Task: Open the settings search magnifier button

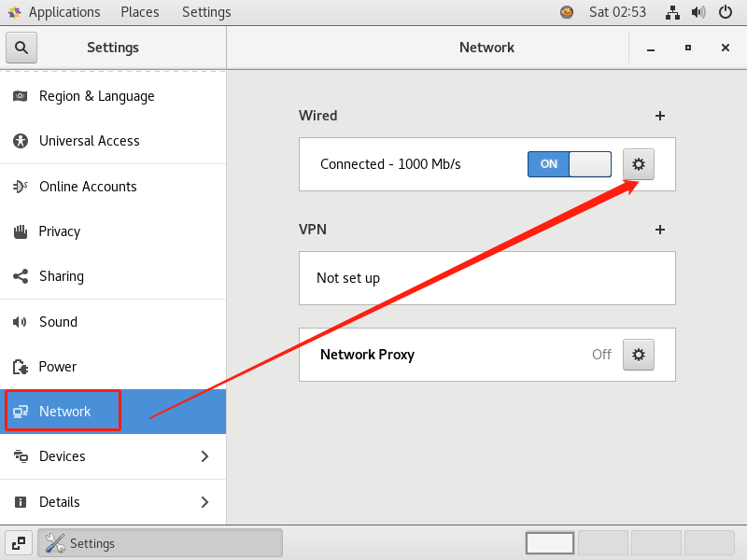Action: [21, 48]
